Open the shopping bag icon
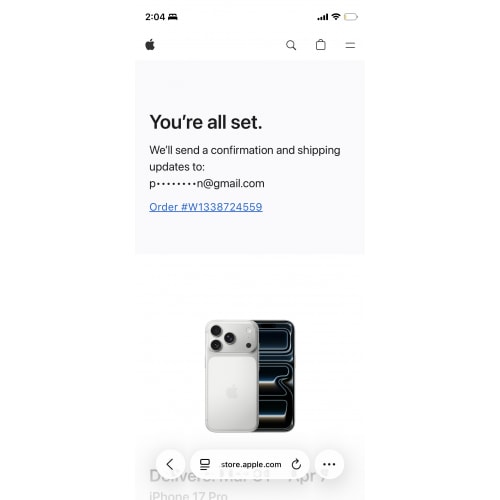Screen dimensions: 500x500 (321, 45)
